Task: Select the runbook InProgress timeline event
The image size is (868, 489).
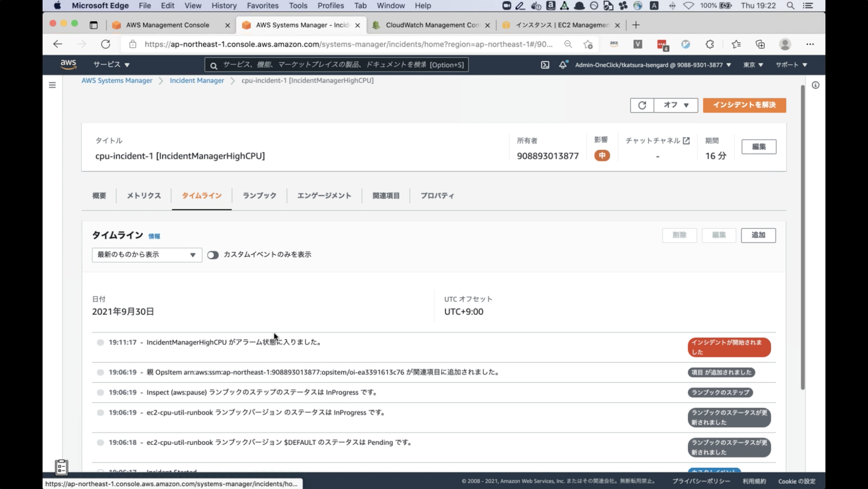Action: click(100, 413)
